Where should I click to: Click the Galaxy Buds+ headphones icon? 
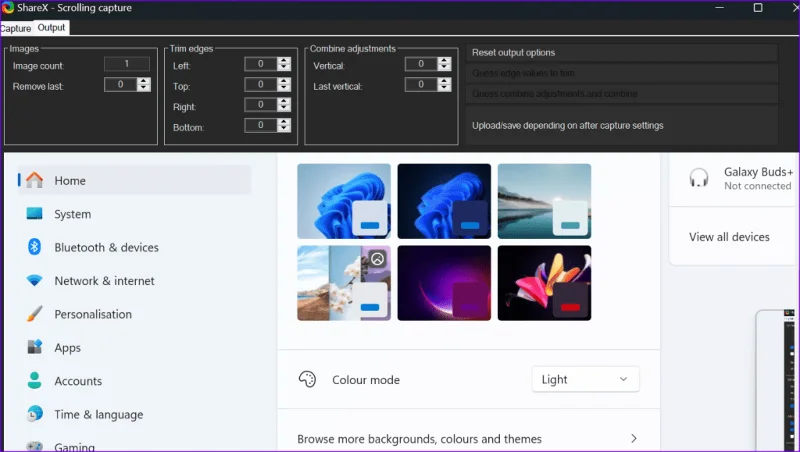(x=698, y=178)
